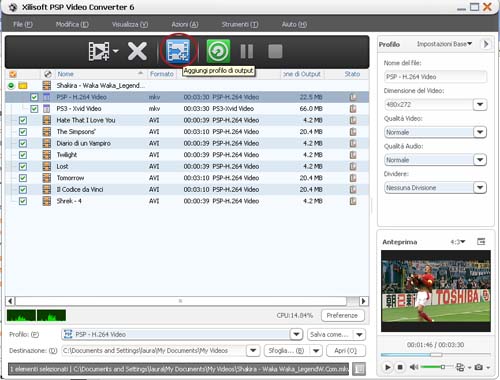This screenshot has height=380, width=500.
Task: Uncheck Diario di un Vampiro checkbox
Action: [x=23, y=144]
